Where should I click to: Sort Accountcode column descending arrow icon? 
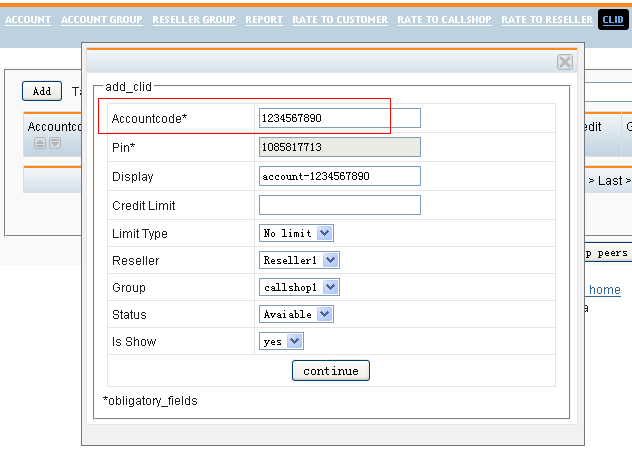(x=55, y=143)
